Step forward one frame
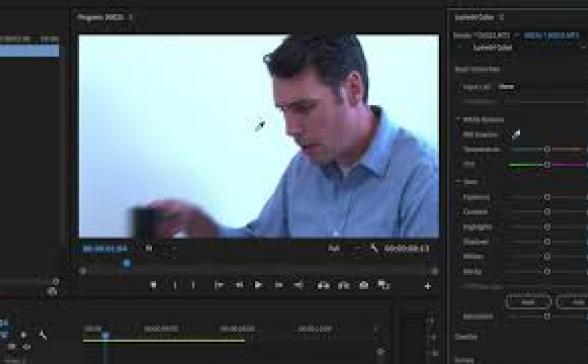This screenshot has width=588, height=364. (279, 285)
